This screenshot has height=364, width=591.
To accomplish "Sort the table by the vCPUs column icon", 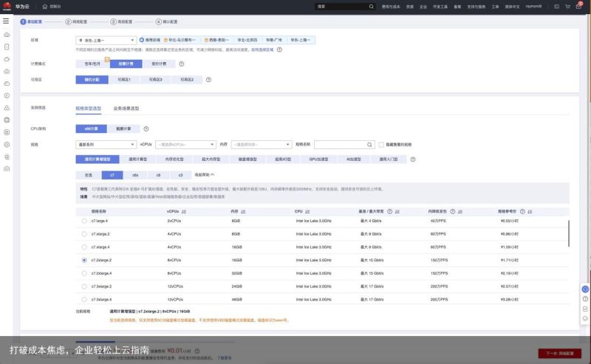I will coord(184,212).
